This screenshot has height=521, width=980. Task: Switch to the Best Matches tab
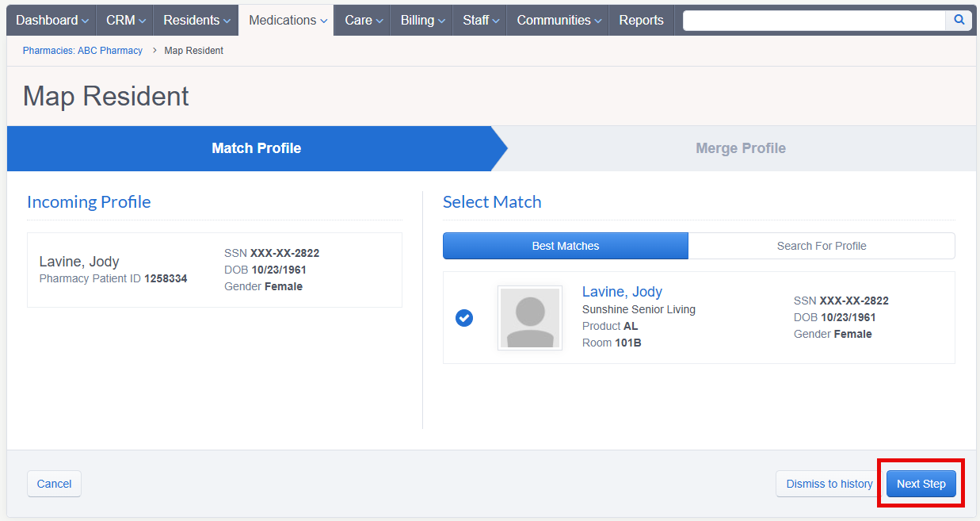[x=566, y=246]
